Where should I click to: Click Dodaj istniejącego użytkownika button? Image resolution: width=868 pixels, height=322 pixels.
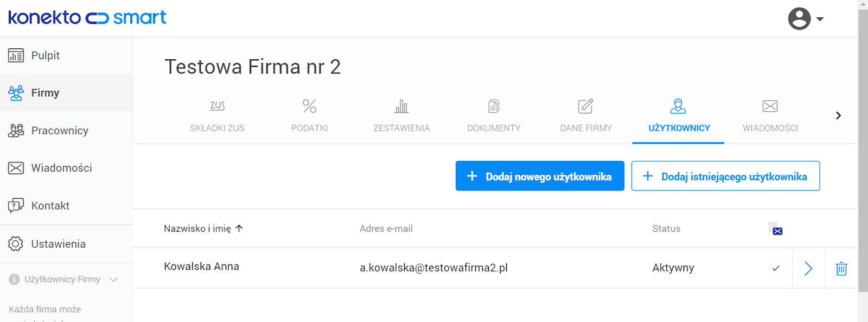725,176
